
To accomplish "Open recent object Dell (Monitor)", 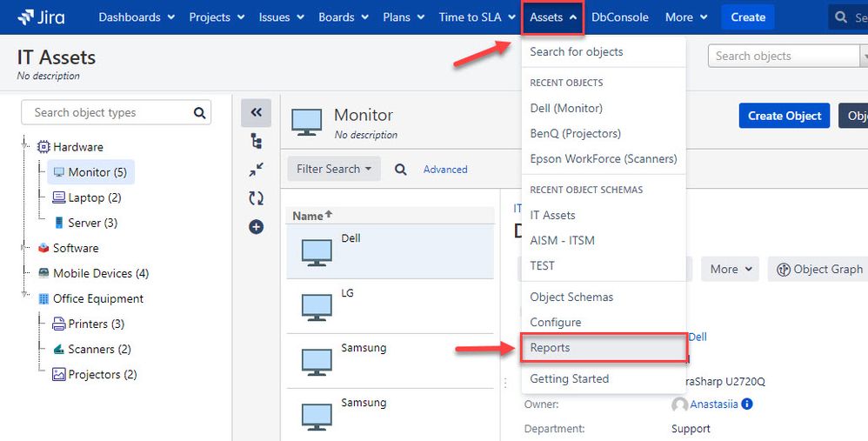I will click(x=603, y=108).
